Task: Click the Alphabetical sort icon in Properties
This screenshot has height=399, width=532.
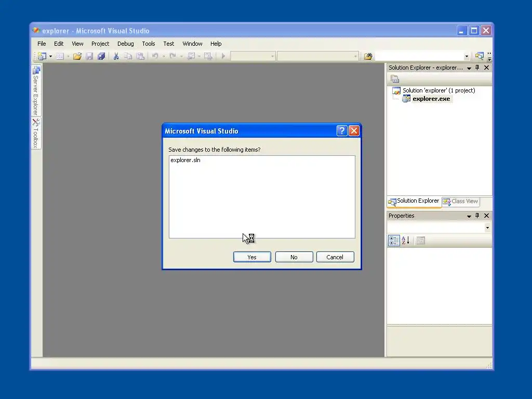Action: coord(406,241)
